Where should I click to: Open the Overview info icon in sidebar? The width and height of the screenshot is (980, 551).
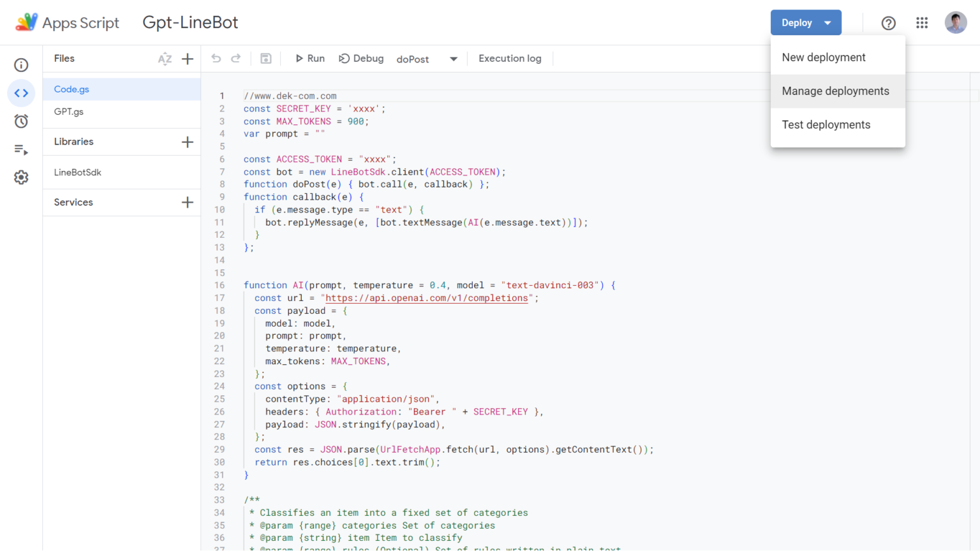pyautogui.click(x=21, y=65)
